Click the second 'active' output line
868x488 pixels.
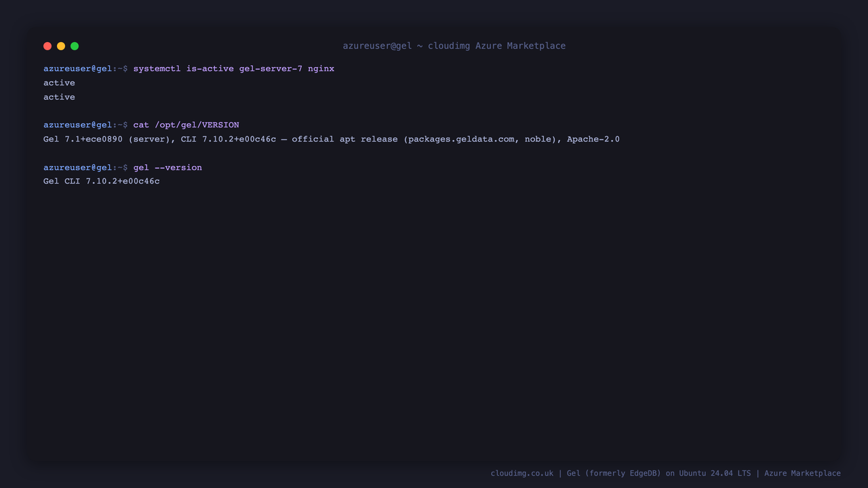pos(59,97)
